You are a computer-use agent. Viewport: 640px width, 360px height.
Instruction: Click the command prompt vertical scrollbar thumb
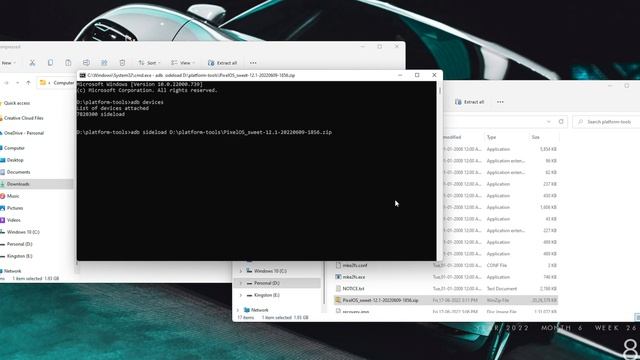click(440, 90)
